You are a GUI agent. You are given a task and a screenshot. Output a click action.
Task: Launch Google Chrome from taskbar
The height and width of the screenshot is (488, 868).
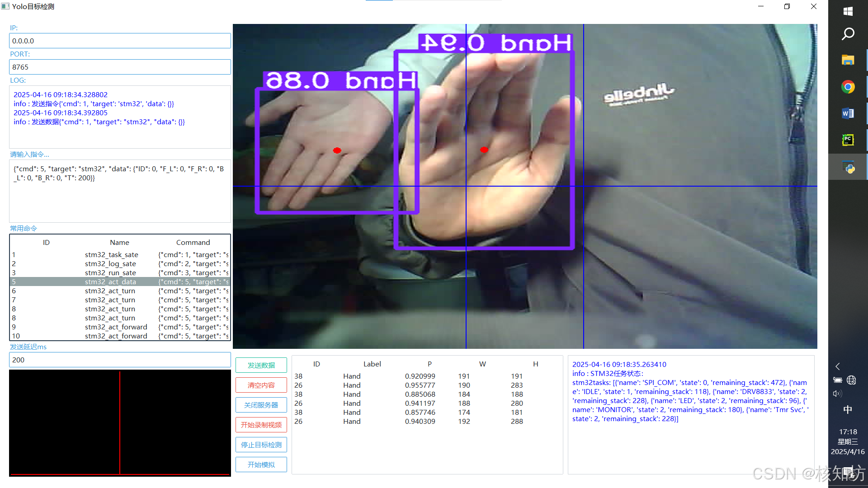point(848,87)
